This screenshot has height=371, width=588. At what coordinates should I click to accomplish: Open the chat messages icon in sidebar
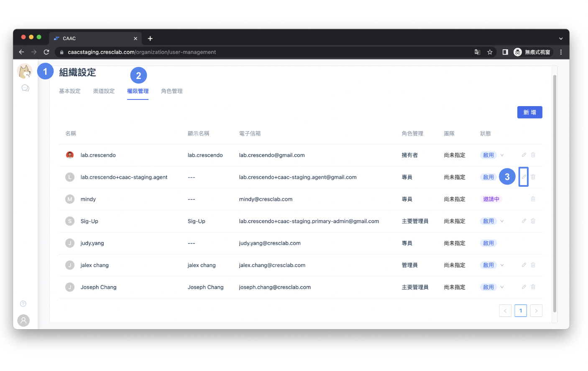(25, 88)
